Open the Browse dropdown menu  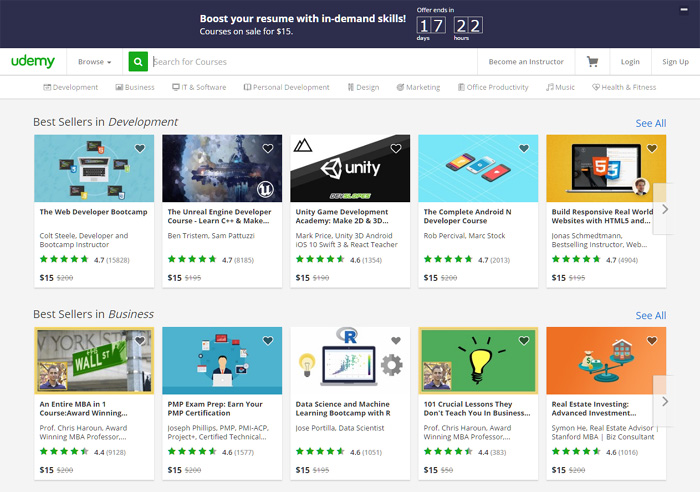point(95,62)
